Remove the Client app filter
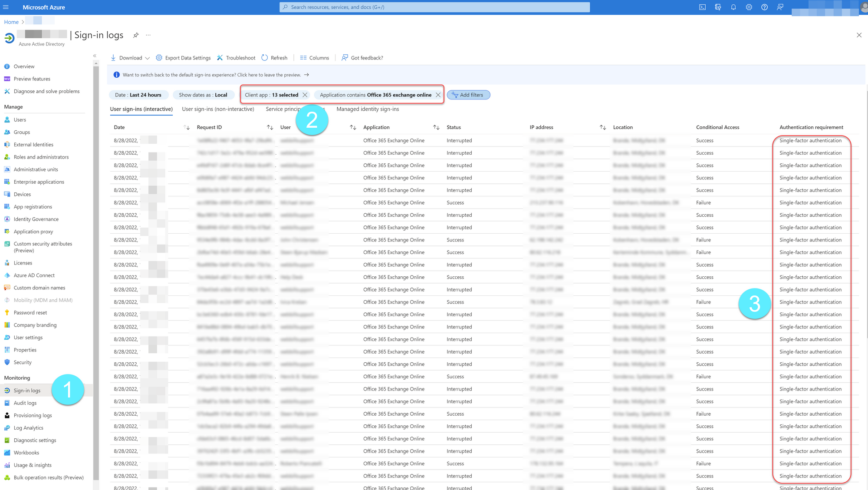Viewport: 868px width, 490px height. pos(305,95)
